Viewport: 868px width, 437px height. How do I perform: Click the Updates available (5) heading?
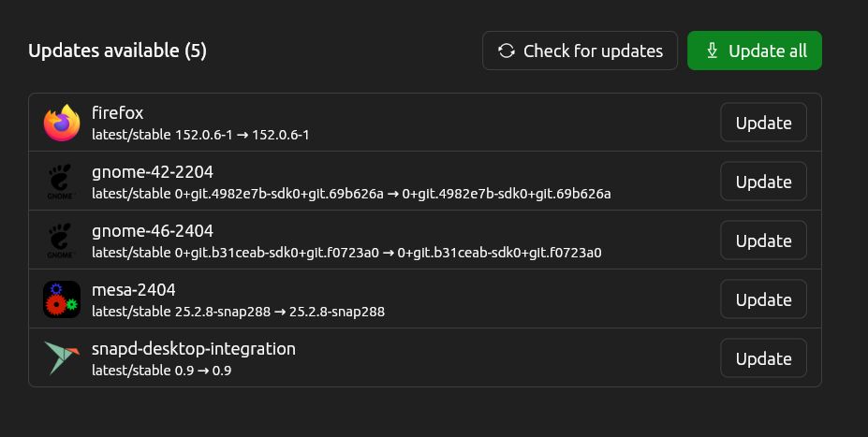click(x=117, y=51)
